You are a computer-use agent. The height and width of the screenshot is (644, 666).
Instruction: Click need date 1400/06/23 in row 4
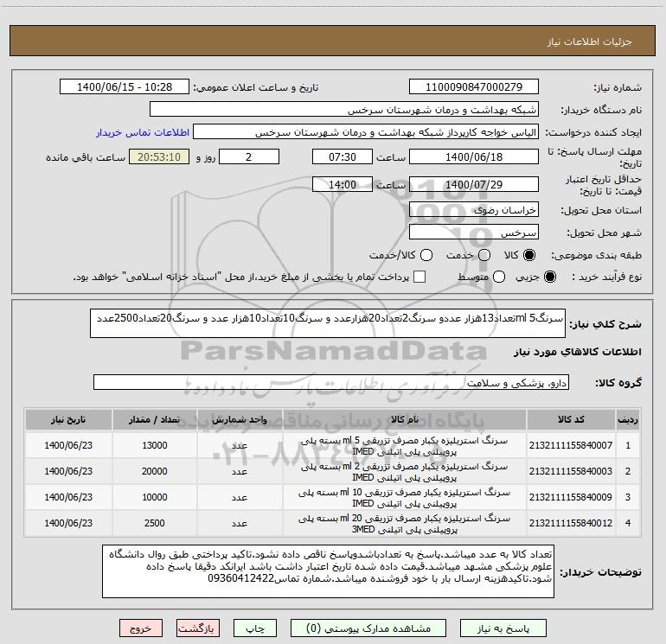pyautogui.click(x=68, y=523)
